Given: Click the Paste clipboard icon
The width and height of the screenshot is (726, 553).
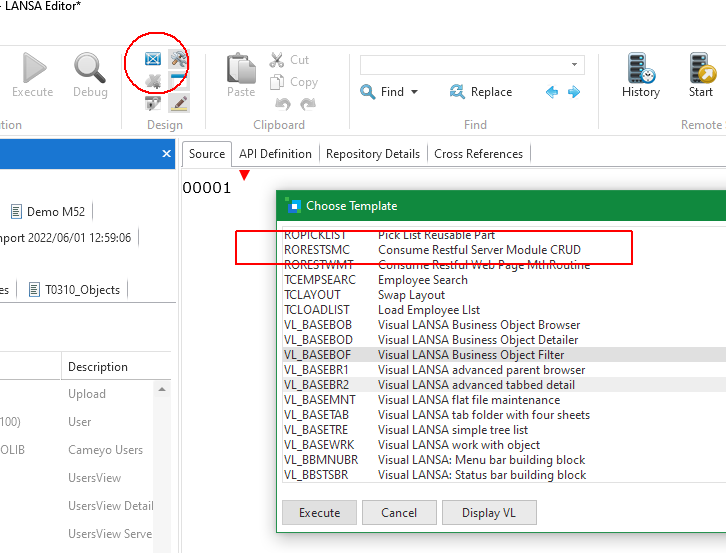Looking at the screenshot, I should [x=241, y=69].
